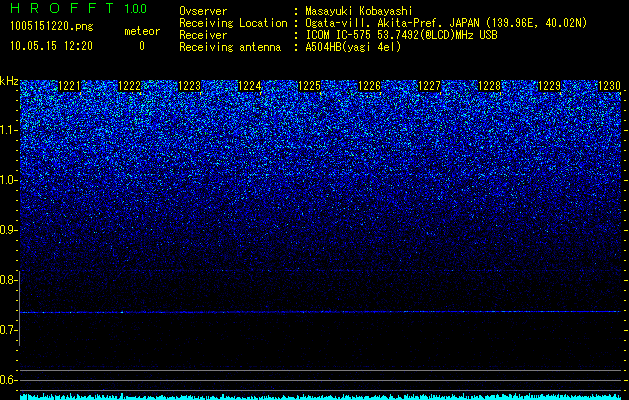The height and width of the screenshot is (400, 629).
Task: Click the 0.7 kHz axis label
Action: pos(9,330)
